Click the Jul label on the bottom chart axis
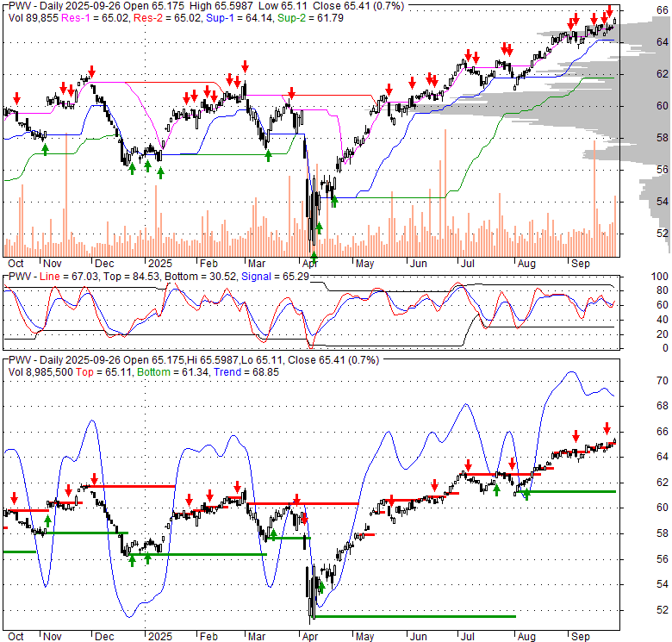672x642 pixels. coord(468,637)
